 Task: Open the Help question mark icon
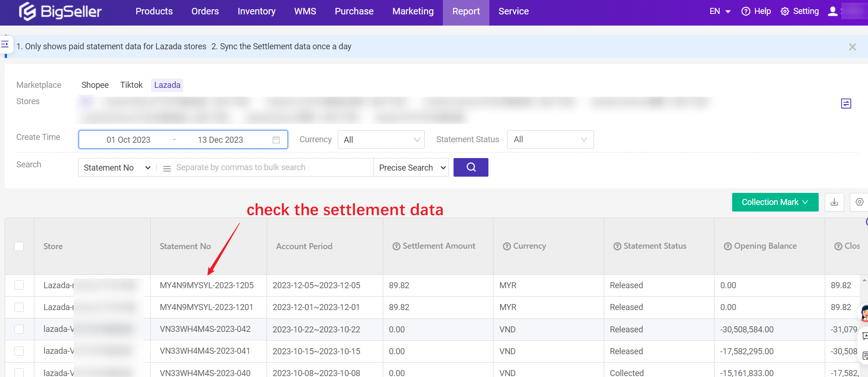746,11
